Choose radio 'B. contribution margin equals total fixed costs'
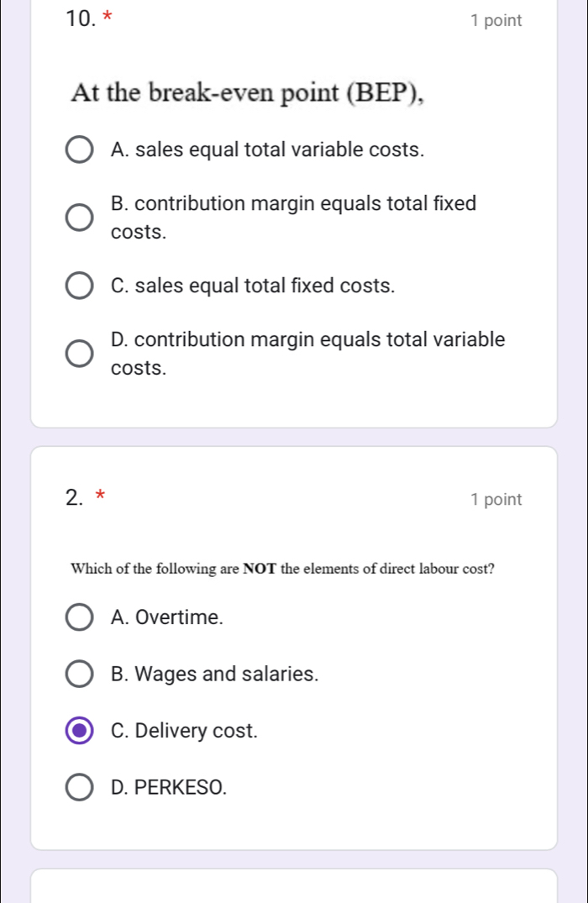Image resolution: width=588 pixels, height=903 pixels. pos(80,218)
